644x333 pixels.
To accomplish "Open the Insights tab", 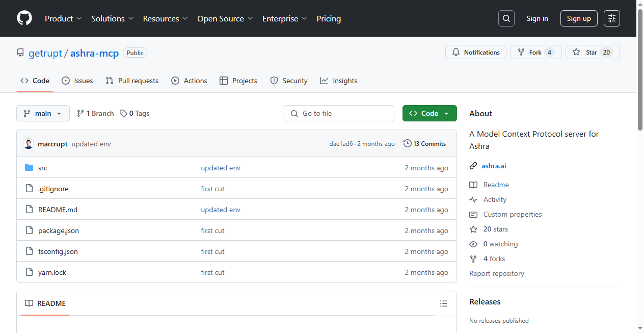I will tap(339, 81).
